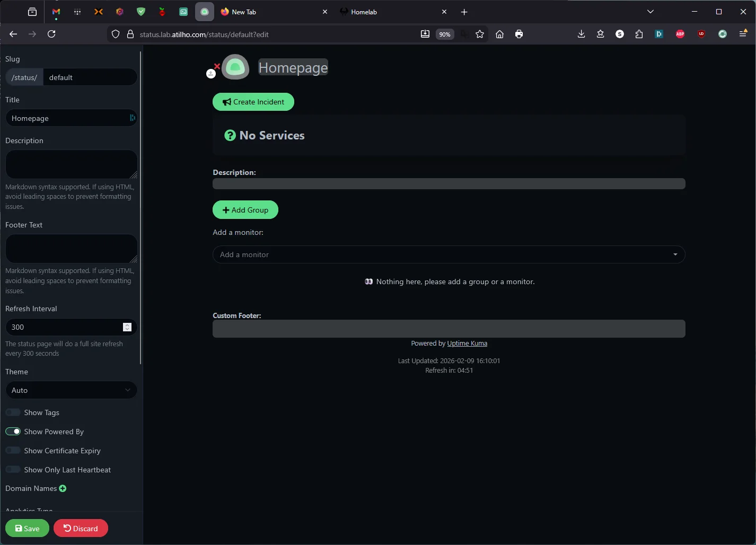Remove the status page logo with red X

tap(216, 67)
